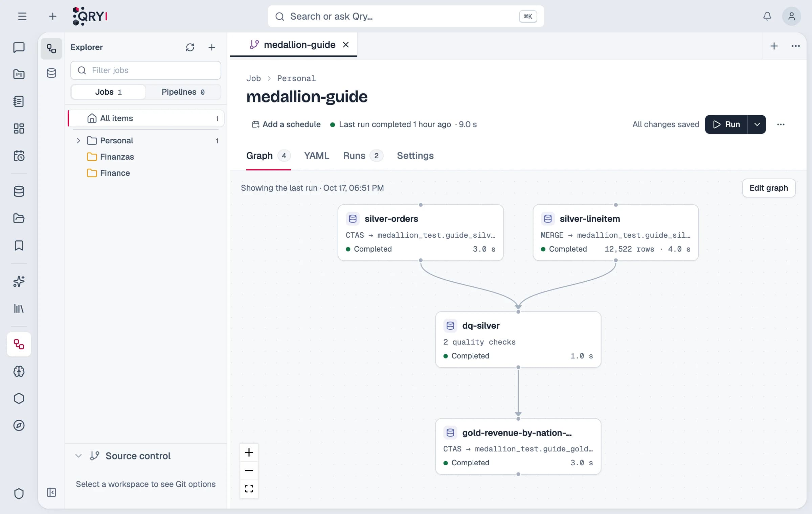Viewport: 812px width, 514px height.
Task: Close the medallion-guide tab
Action: pos(346,45)
